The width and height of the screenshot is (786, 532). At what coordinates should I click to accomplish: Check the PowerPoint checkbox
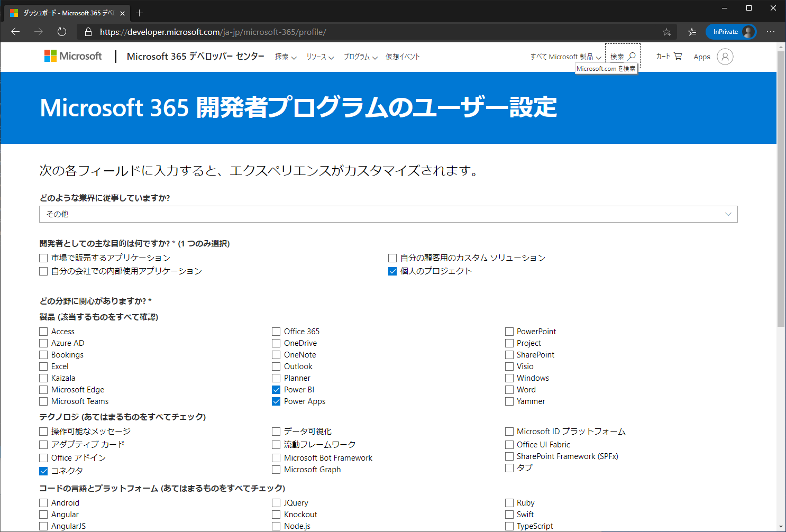[x=509, y=332]
